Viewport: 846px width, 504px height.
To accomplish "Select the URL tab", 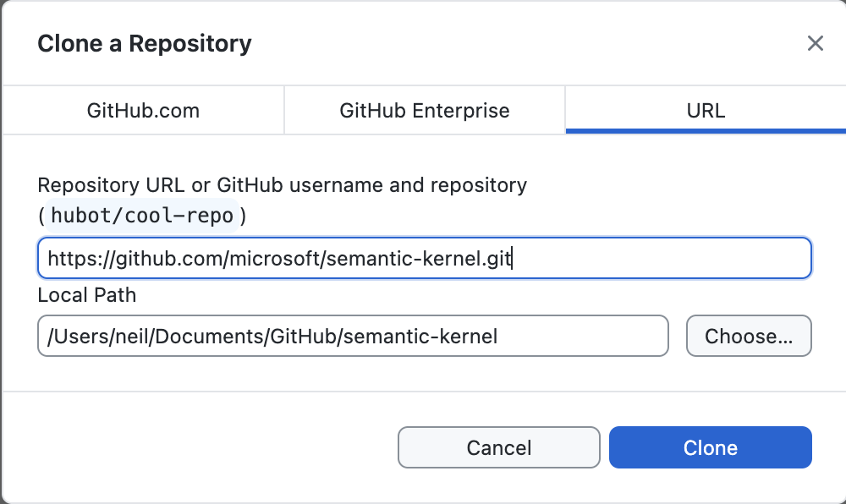I will (x=706, y=111).
